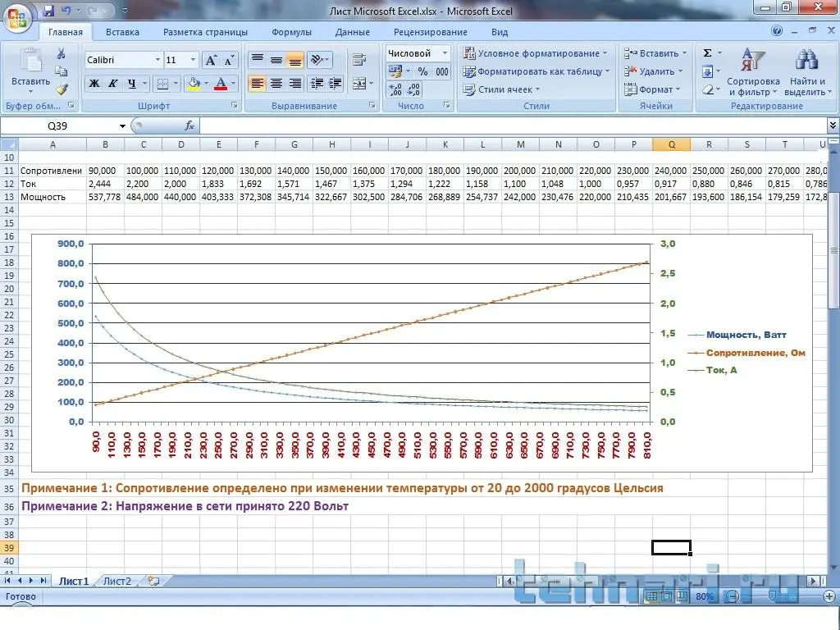
Task: Click Условное форматирование button
Action: point(535,53)
